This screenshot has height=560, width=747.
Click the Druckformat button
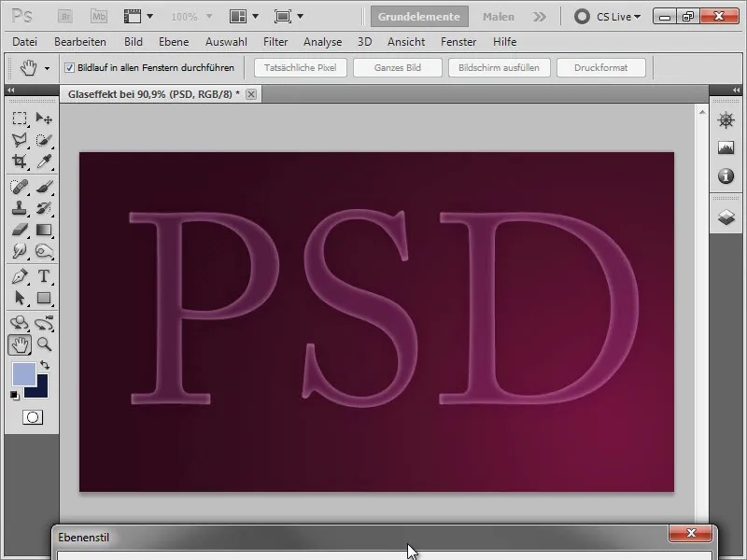click(x=600, y=67)
